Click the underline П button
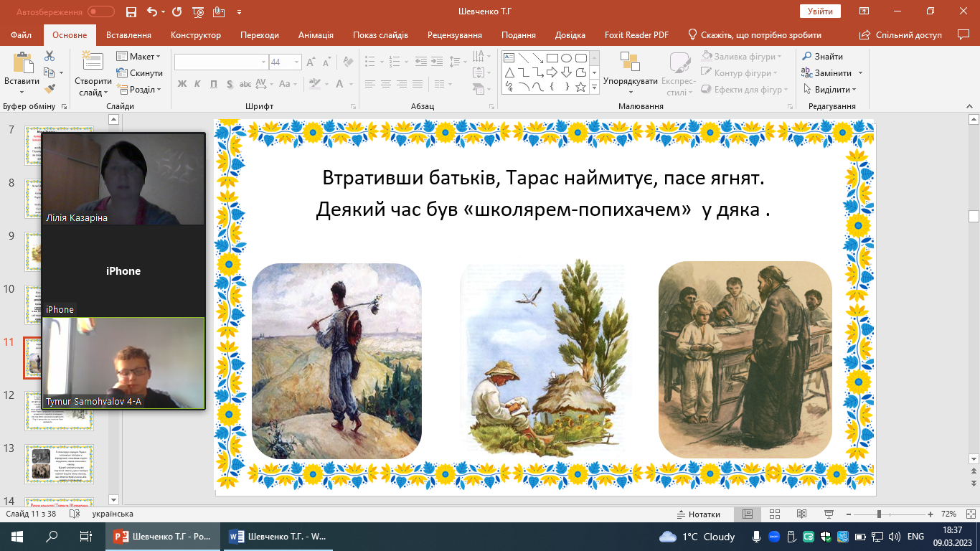 [x=214, y=84]
